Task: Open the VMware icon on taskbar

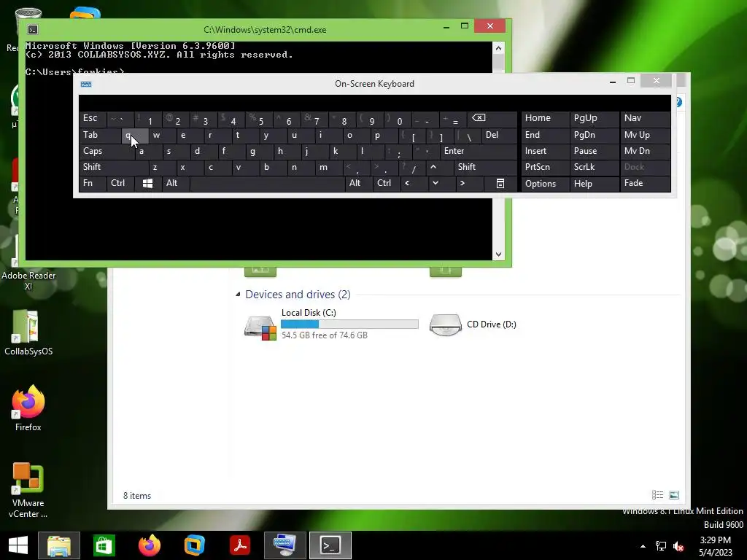Action: click(194, 545)
